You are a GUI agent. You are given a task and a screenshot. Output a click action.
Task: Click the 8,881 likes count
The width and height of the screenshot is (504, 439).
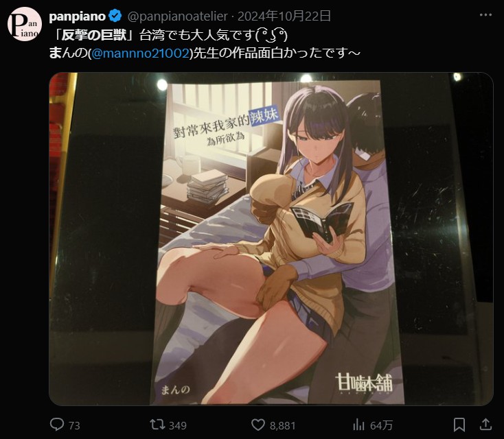point(282,425)
